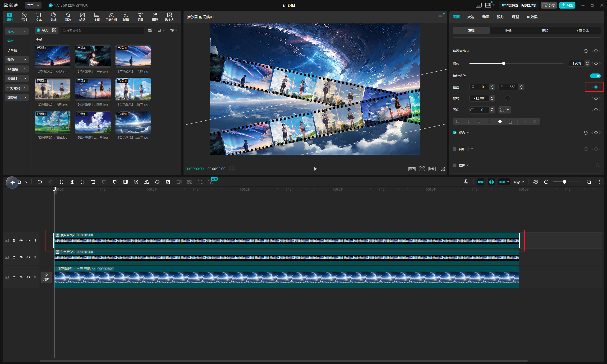Expand the 云素材 sidebar section

tap(17, 79)
